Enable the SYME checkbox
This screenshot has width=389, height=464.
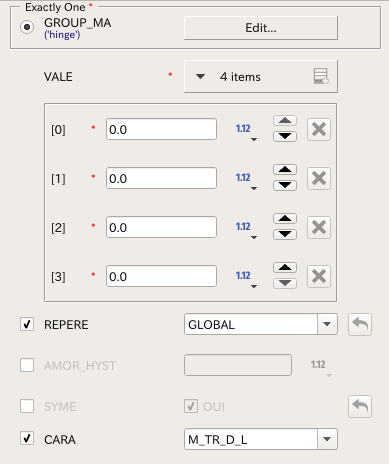coord(27,406)
